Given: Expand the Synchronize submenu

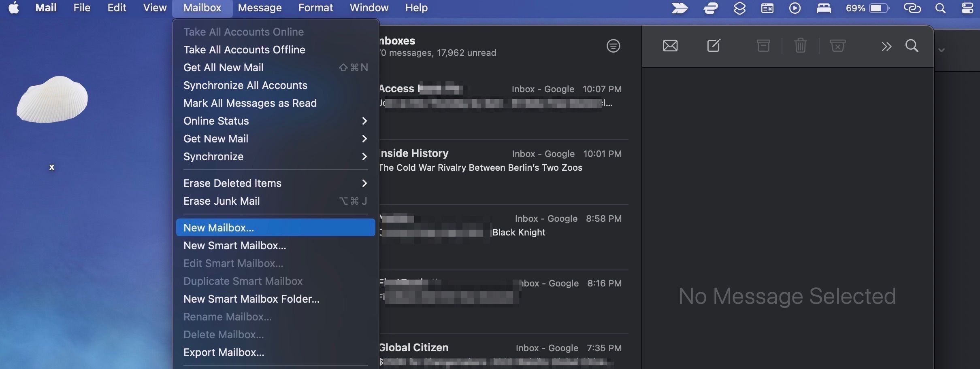Looking at the screenshot, I should (275, 157).
